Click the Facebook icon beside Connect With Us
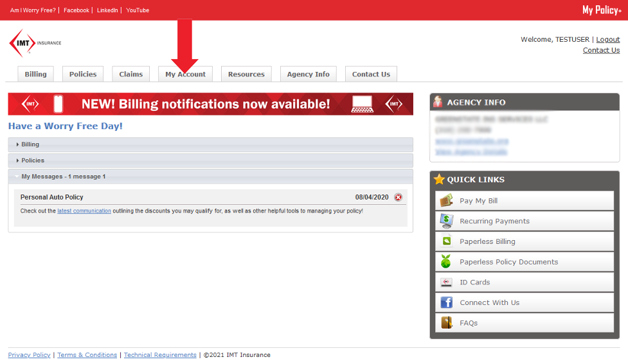Screen dimensions: 628x364 tap(446, 302)
